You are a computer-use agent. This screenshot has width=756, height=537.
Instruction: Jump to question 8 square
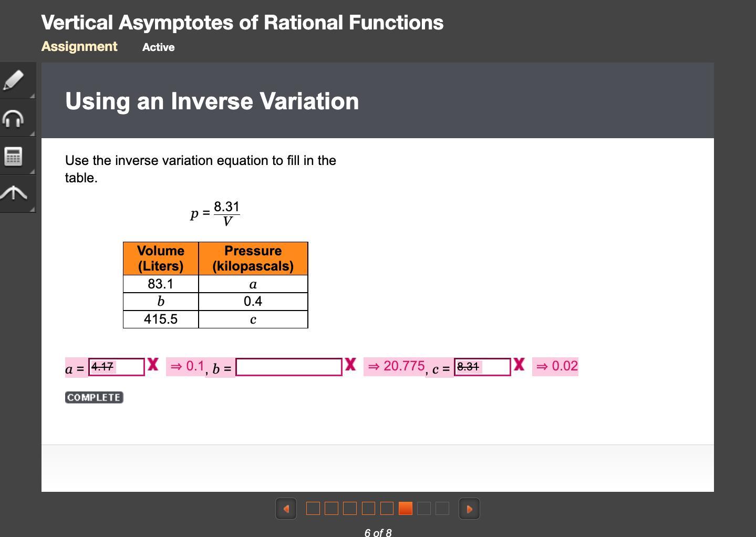[x=442, y=508]
